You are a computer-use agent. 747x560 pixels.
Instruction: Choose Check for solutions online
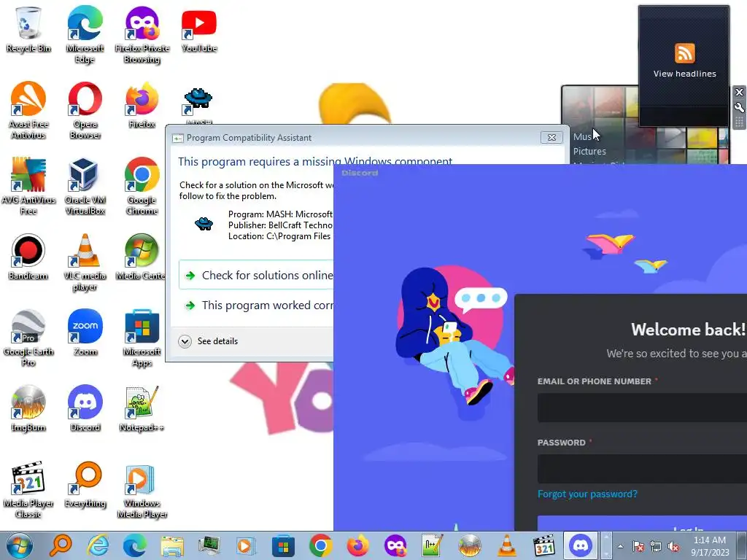pos(258,275)
